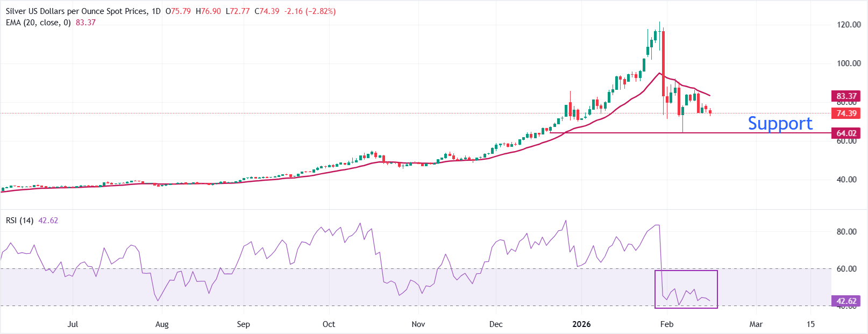The width and height of the screenshot is (868, 334).
Task: Click the Oct label on the time axis
Action: [329, 324]
